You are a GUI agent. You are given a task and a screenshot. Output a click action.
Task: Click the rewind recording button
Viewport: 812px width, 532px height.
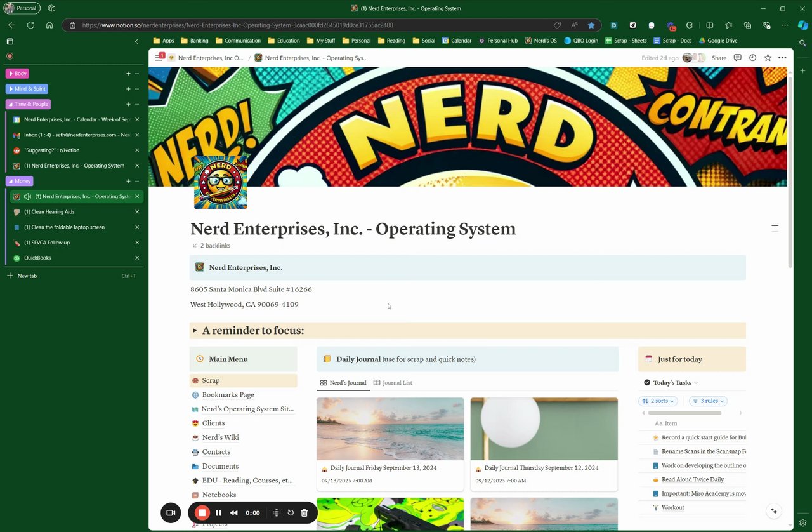[234, 512]
